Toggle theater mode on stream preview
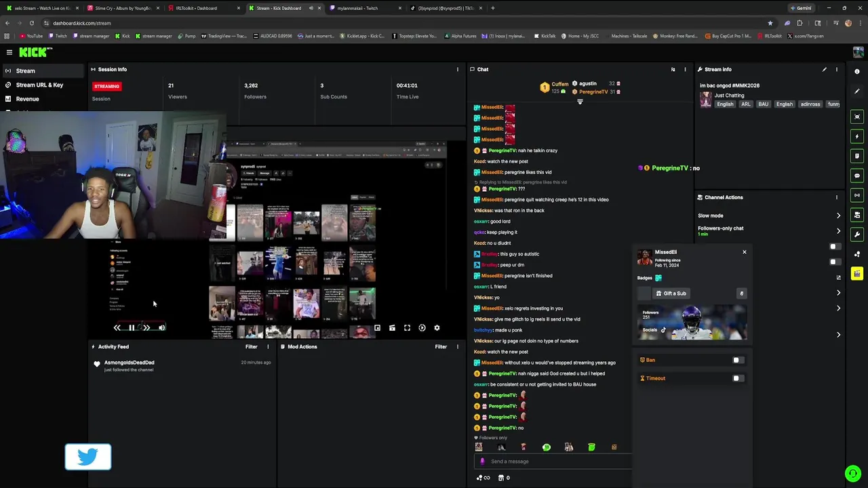 [x=392, y=328]
